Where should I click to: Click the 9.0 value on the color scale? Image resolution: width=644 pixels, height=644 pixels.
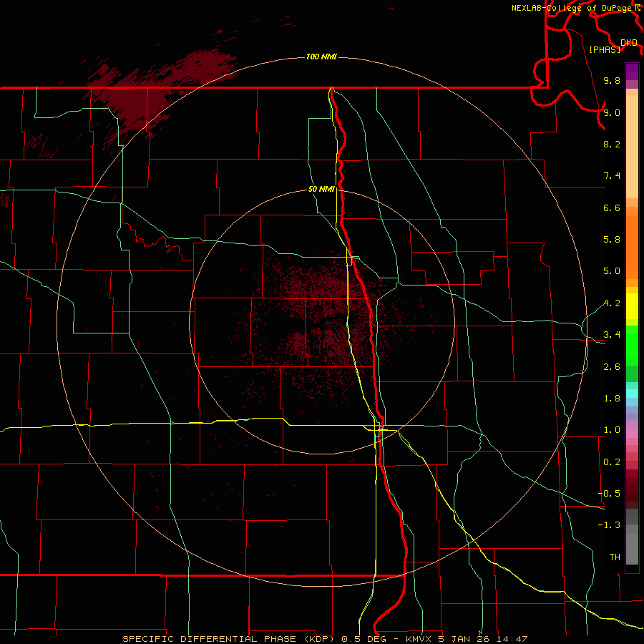pos(612,112)
